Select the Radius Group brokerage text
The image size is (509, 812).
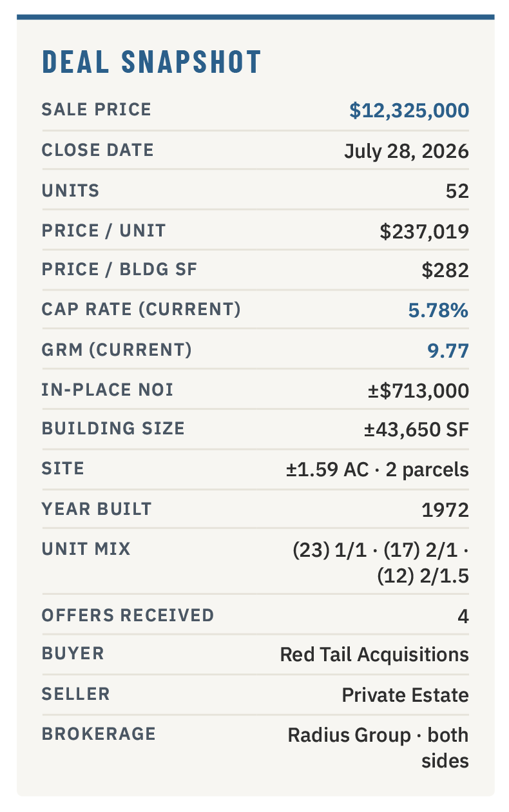pos(349,735)
